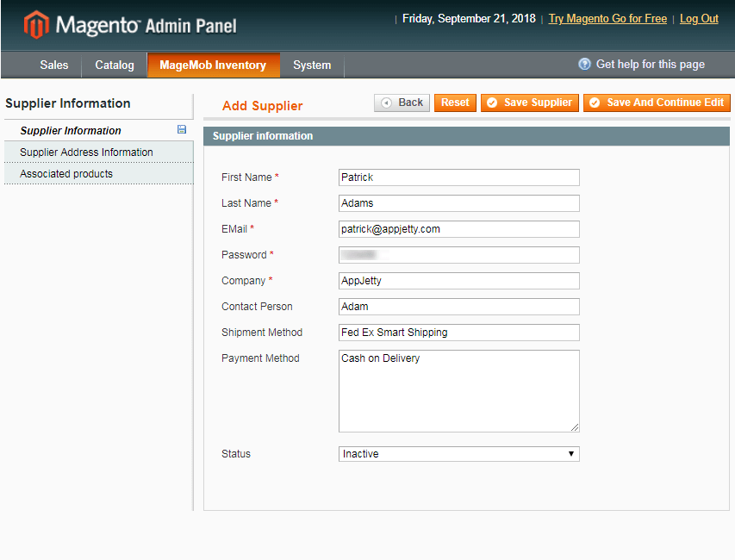The width and height of the screenshot is (735, 560).
Task: Click the save disk icon in sidebar
Action: point(182,130)
